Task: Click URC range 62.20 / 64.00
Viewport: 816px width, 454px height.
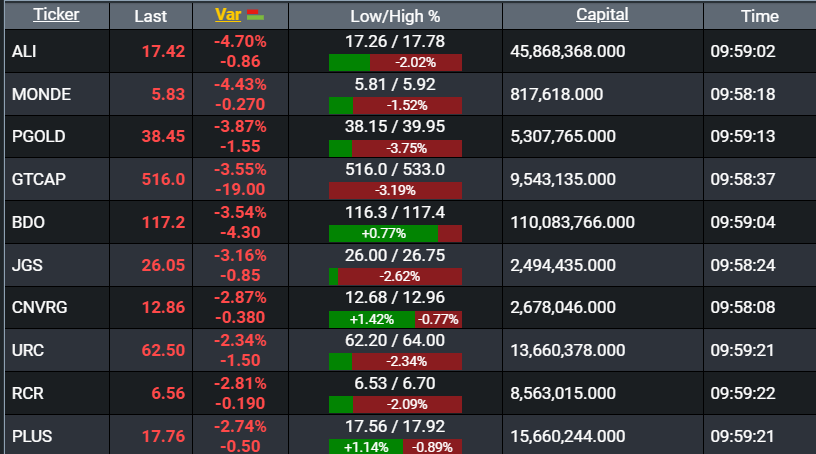Action: (x=395, y=340)
